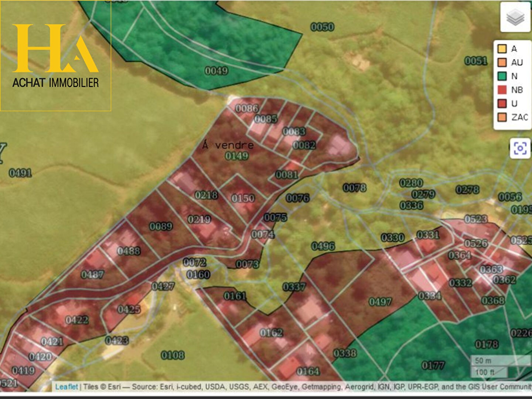
Task: Select parcel label 0075
Action: pos(275,217)
